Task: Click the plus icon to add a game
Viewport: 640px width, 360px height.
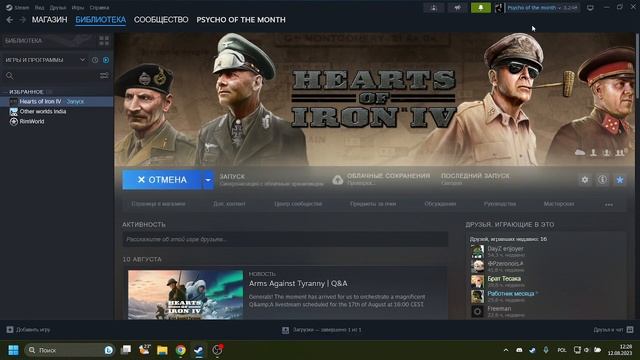Action: click(x=10, y=329)
